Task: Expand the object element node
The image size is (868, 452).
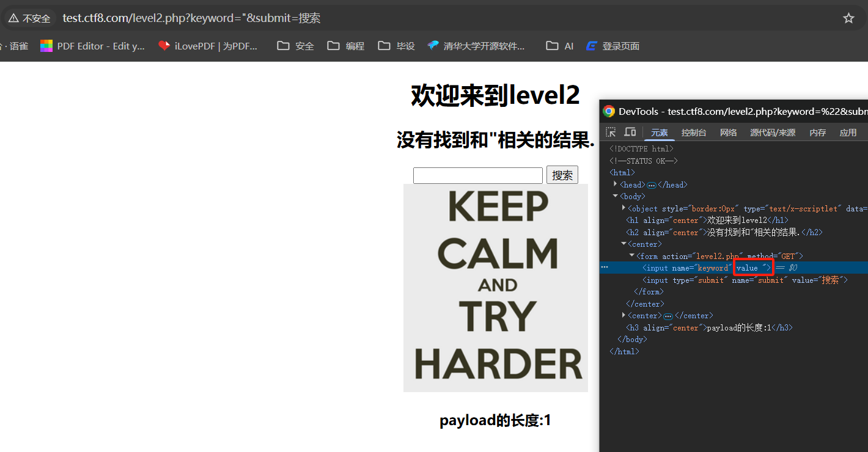Action: tap(623, 208)
